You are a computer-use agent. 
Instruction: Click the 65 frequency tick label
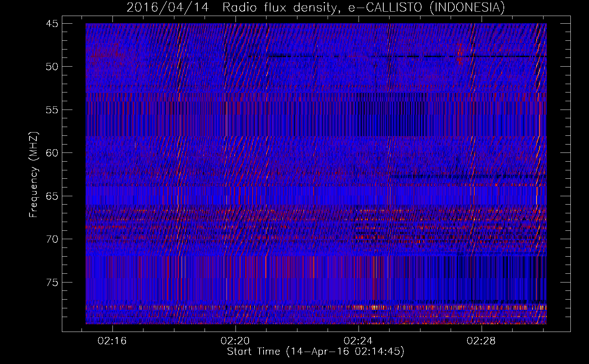tap(52, 196)
